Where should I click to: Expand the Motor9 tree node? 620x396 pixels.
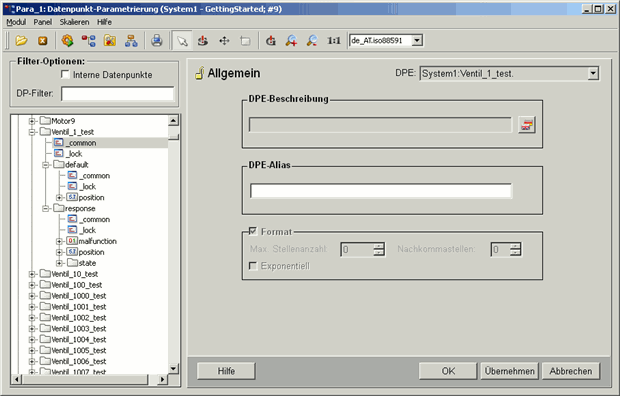click(x=32, y=121)
